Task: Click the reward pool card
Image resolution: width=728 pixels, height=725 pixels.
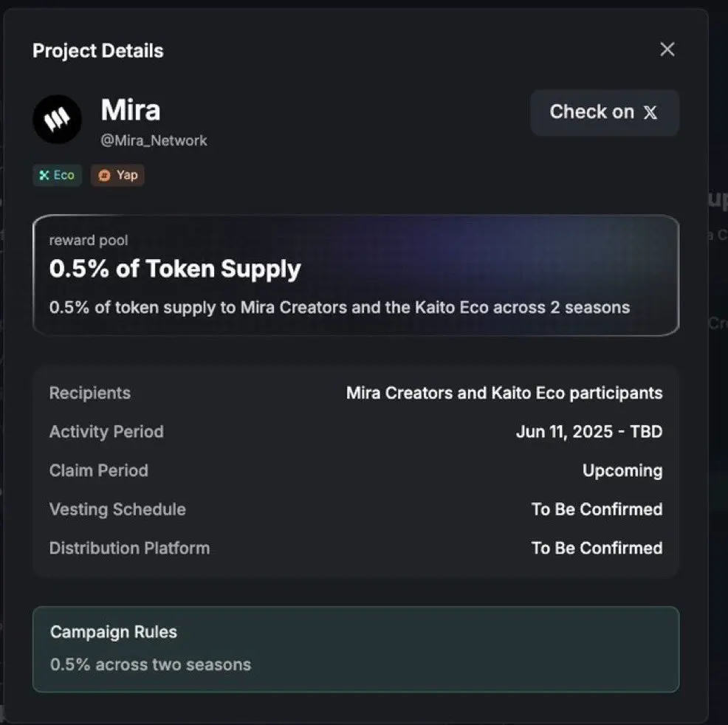Action: pyautogui.click(x=356, y=275)
